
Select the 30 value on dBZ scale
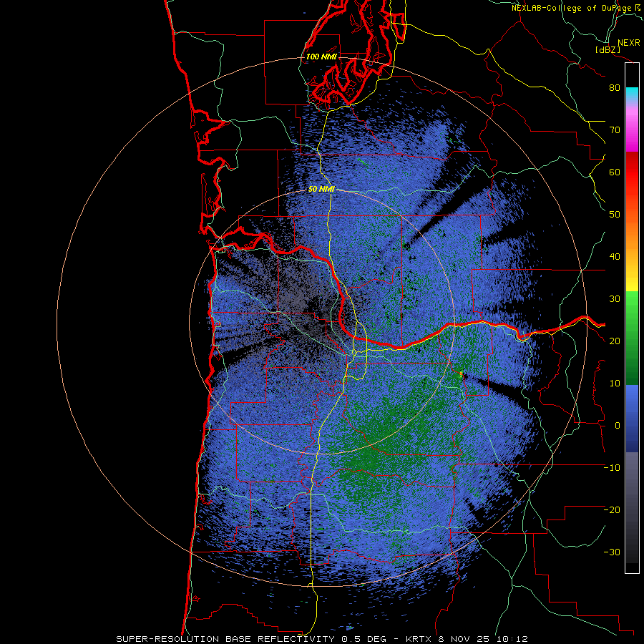615,299
